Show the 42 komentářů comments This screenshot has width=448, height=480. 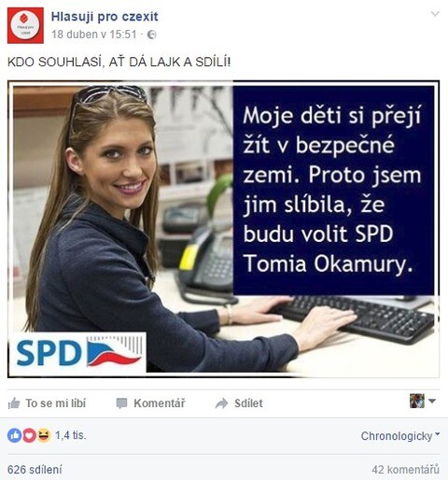pos(406,470)
